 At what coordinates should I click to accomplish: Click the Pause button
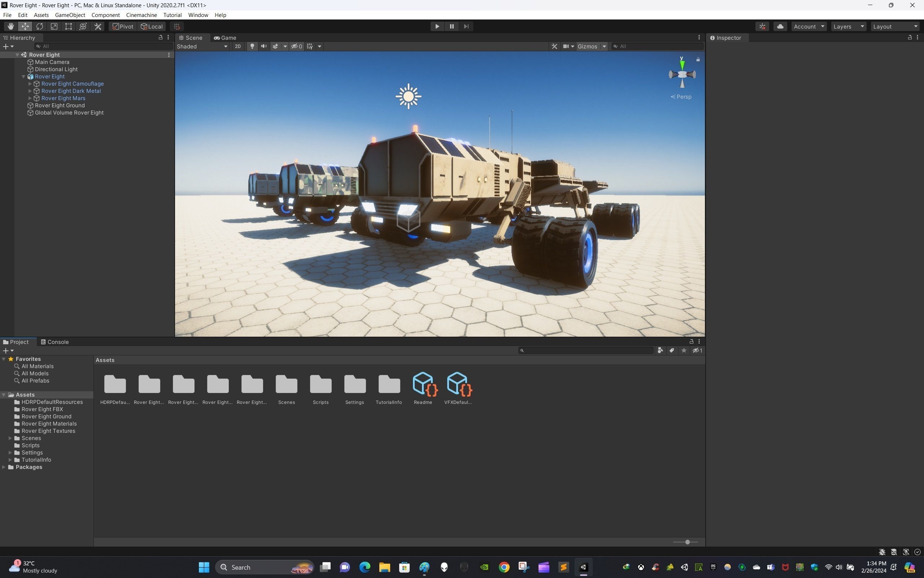tap(452, 26)
